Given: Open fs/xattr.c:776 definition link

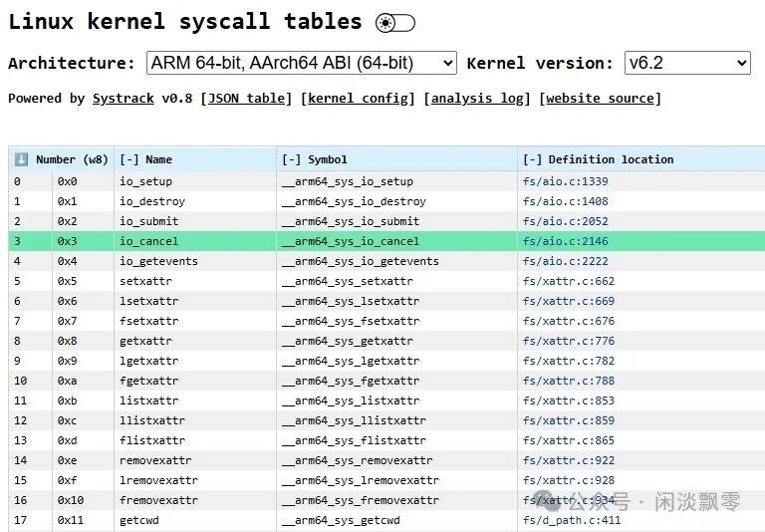Looking at the screenshot, I should (569, 341).
